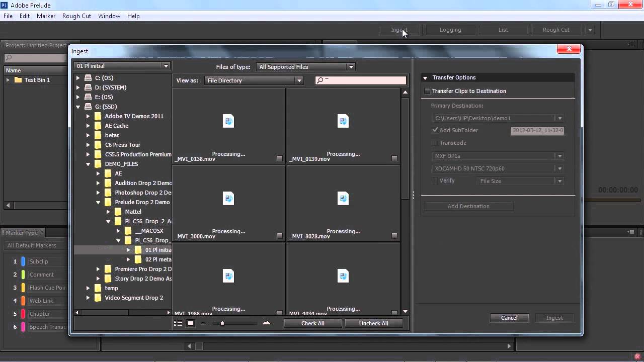The width and height of the screenshot is (644, 362).
Task: Click the blue Subclip marker color swatch
Action: point(23,261)
